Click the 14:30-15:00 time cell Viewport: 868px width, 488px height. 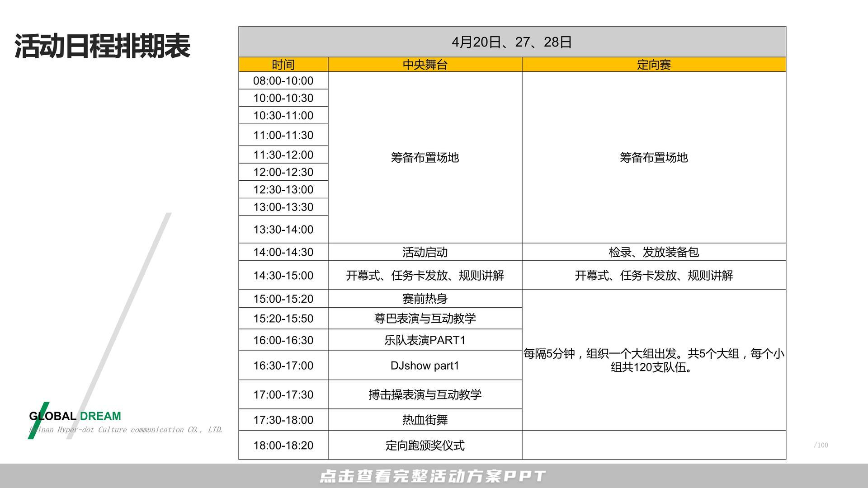click(x=283, y=275)
